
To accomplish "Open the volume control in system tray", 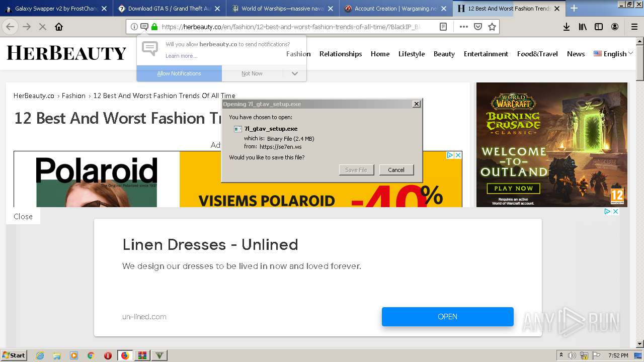I will pos(572,355).
